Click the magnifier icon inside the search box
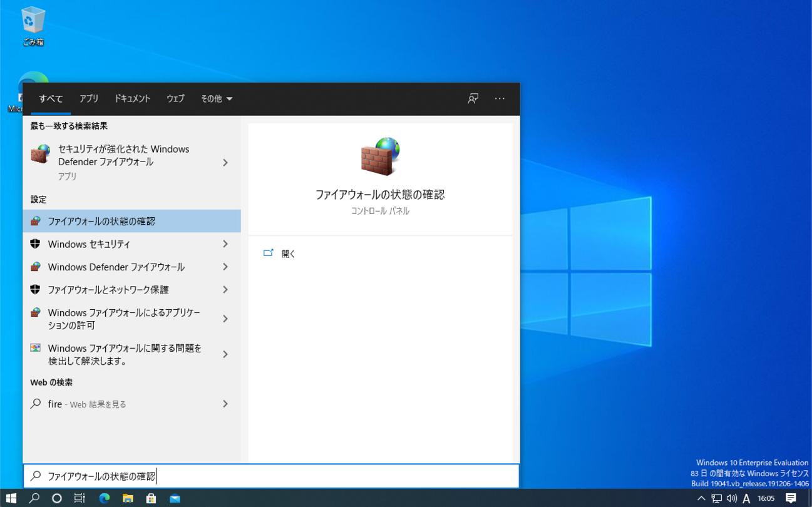812x507 pixels. 36,476
